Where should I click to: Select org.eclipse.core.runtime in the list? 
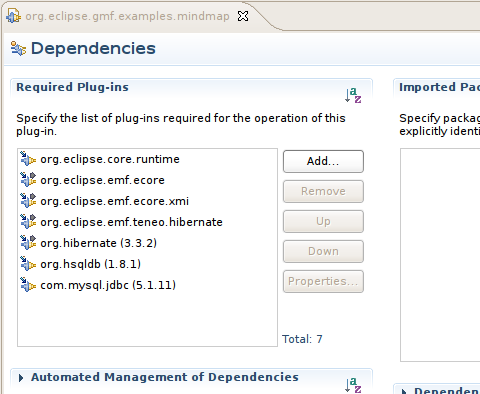(110, 159)
